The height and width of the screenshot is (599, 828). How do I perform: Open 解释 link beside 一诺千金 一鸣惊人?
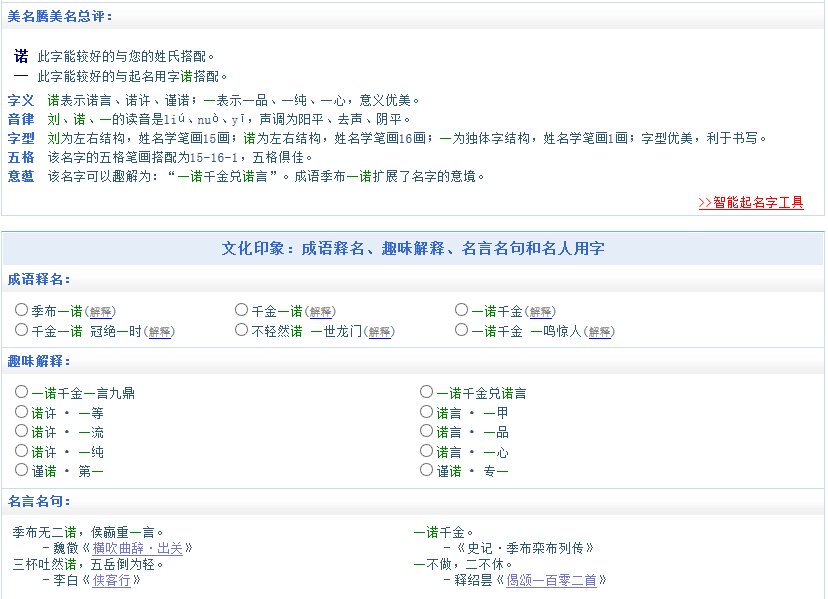[600, 332]
